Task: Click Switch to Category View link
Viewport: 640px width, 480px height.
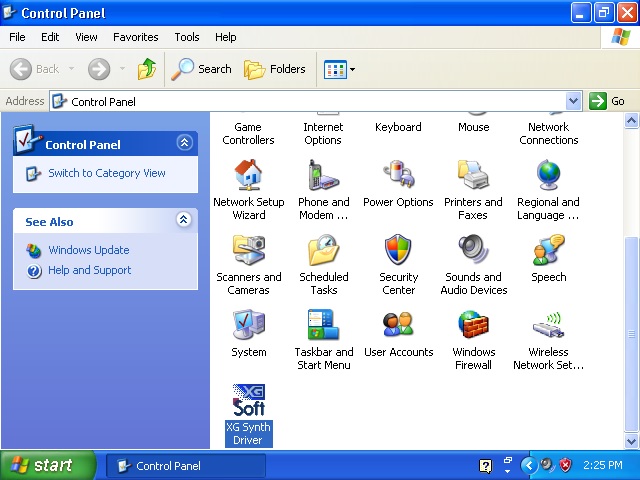Action: click(107, 173)
